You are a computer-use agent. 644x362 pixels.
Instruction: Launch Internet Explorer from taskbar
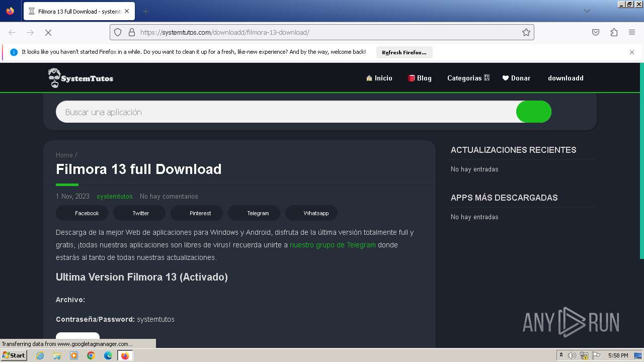[40, 355]
